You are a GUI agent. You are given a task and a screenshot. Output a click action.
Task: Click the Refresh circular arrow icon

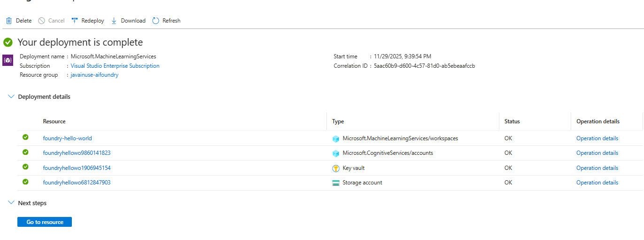pyautogui.click(x=156, y=21)
